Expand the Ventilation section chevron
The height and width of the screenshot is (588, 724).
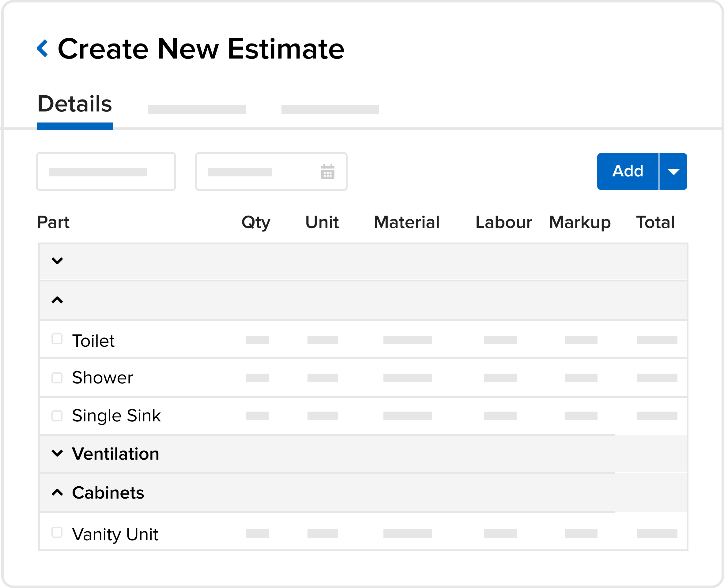tap(57, 453)
